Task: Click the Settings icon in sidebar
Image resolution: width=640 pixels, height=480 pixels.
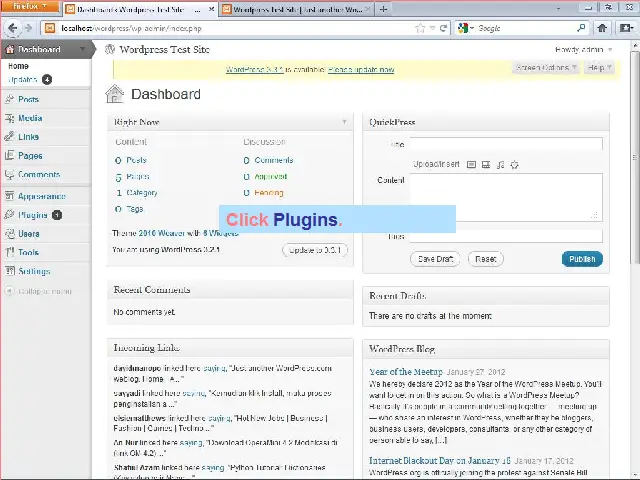Action: click(9, 271)
